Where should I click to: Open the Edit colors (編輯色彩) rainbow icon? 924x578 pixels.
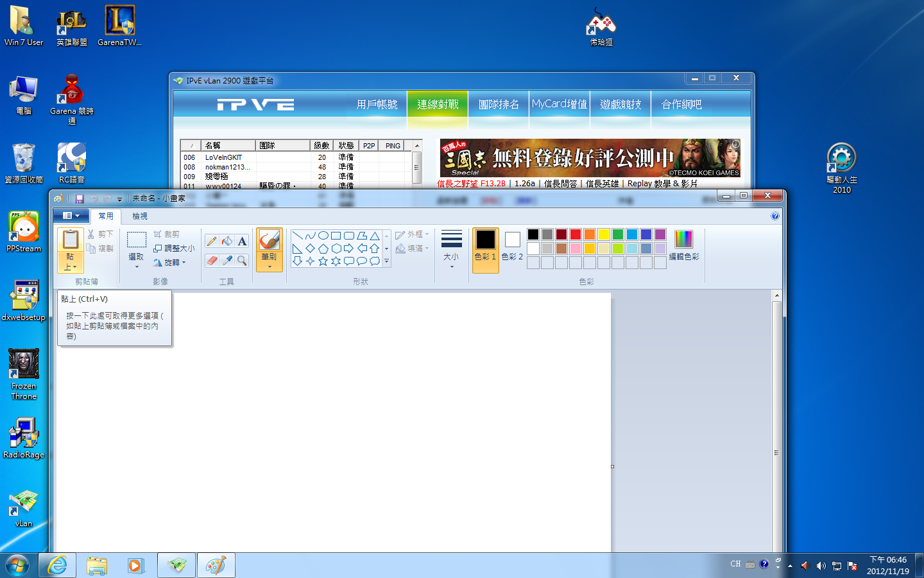click(x=684, y=239)
